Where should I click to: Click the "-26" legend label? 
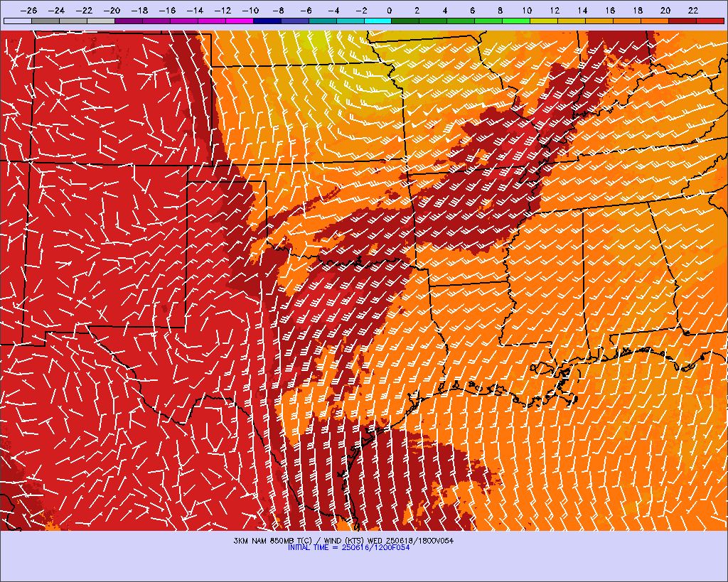click(x=28, y=10)
